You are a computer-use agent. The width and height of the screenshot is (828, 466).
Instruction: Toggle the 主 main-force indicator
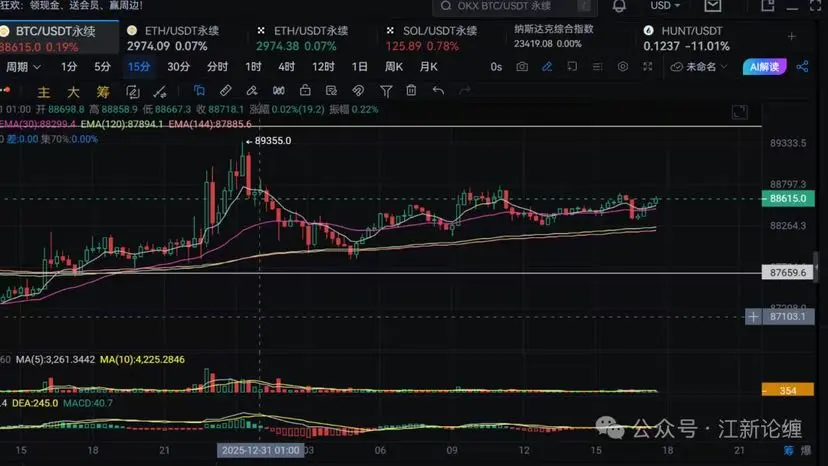(x=44, y=92)
